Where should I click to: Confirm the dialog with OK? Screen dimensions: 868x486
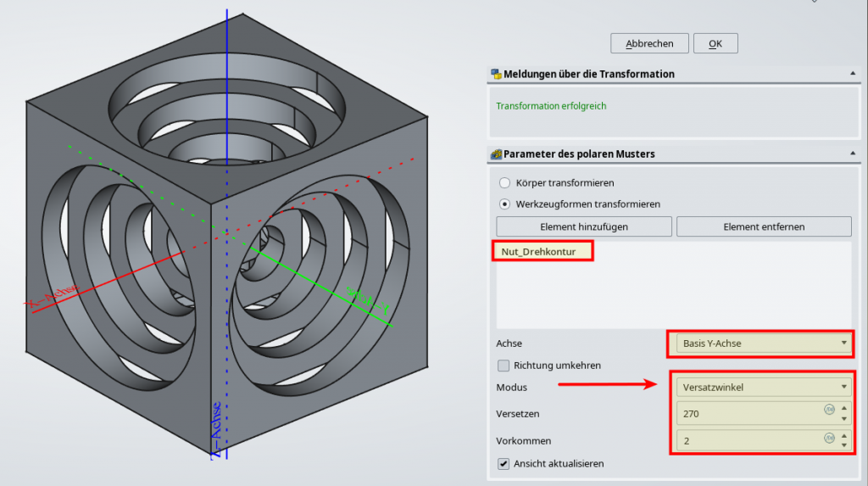715,43
